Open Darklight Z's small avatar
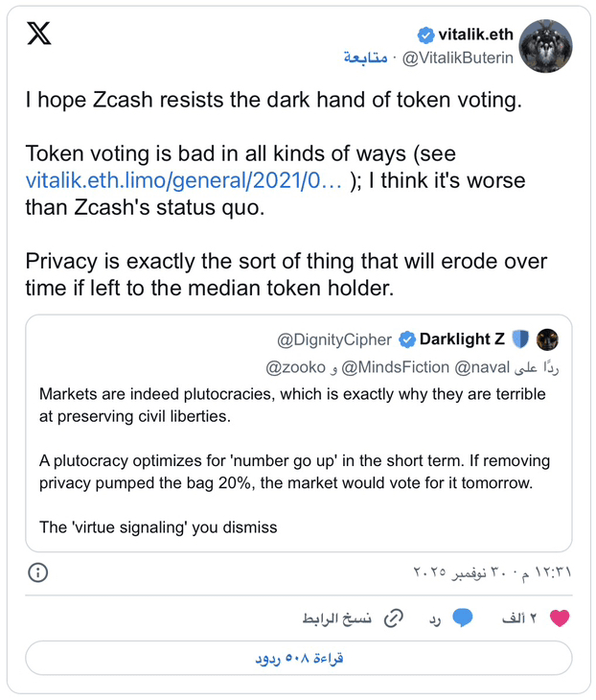 coord(547,339)
